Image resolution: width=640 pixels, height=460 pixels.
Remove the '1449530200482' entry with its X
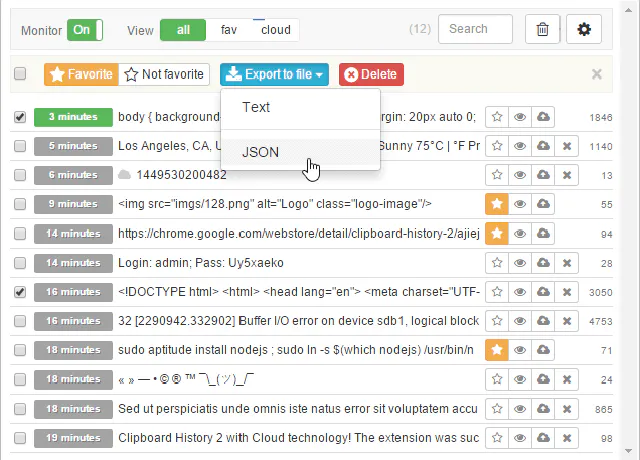click(567, 175)
